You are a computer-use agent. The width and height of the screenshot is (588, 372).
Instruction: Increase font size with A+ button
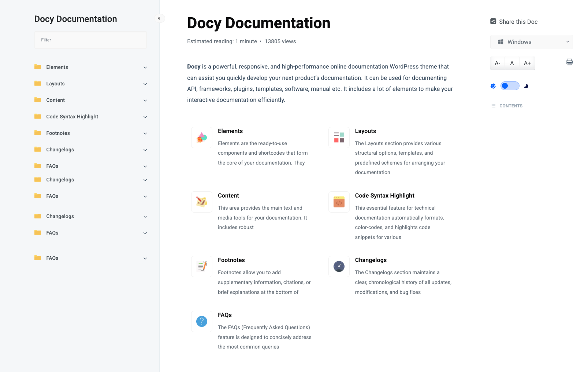(x=527, y=63)
